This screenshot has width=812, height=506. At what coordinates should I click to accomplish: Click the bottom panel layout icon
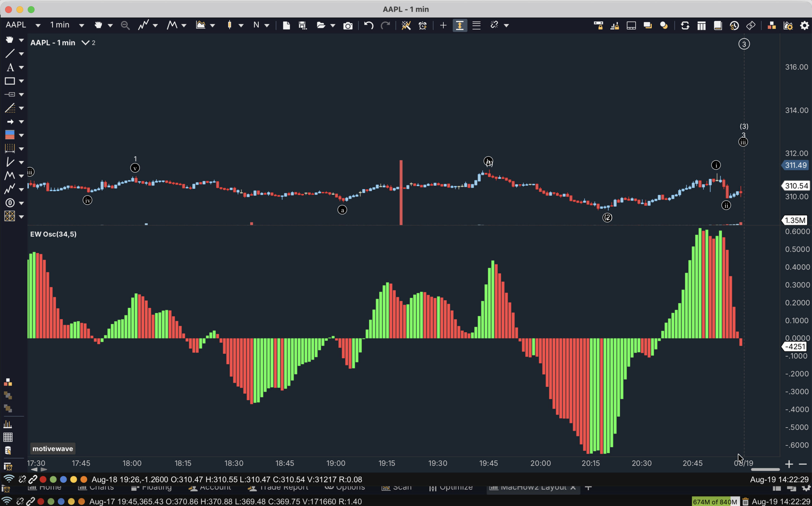631,25
